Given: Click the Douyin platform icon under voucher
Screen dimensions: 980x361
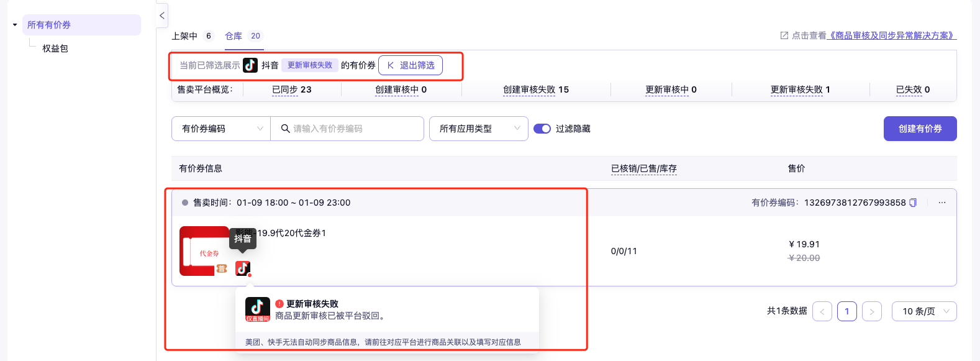Looking at the screenshot, I should [243, 268].
